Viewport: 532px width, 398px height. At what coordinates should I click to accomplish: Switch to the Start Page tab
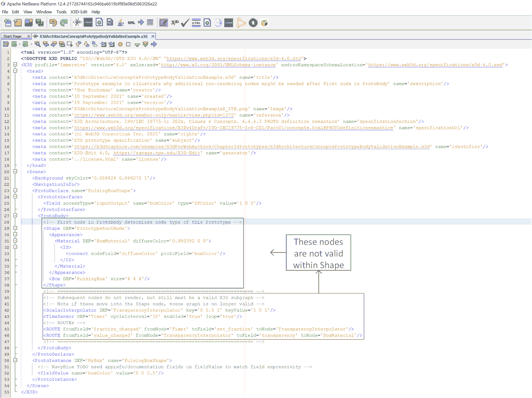12,36
